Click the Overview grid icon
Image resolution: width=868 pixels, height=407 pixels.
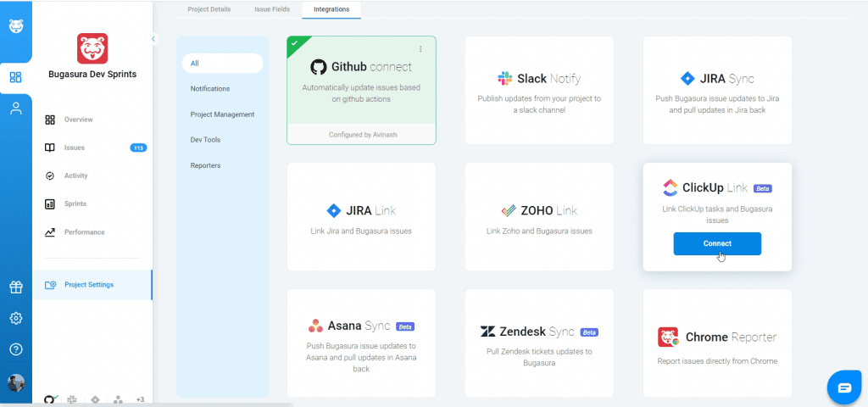(x=50, y=120)
